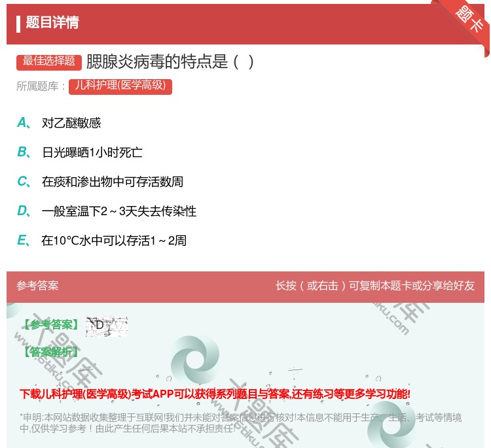
Task: Click the answer image showing D
Action: coord(107,326)
